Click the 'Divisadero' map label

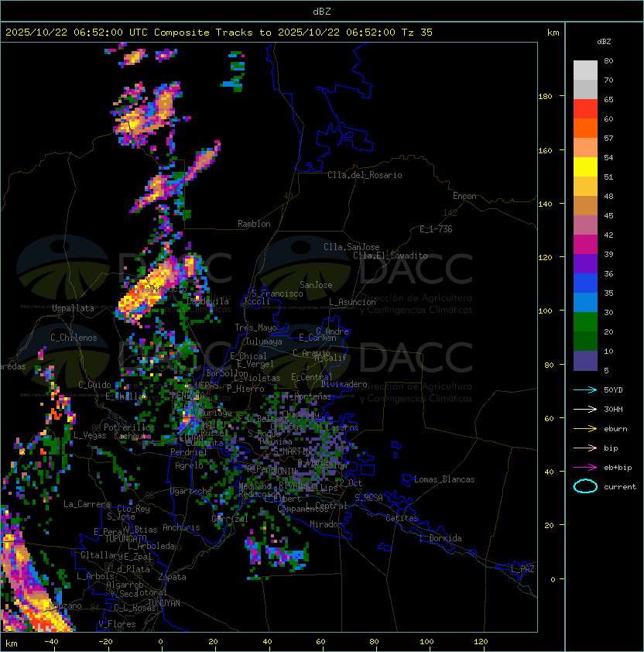pos(344,384)
